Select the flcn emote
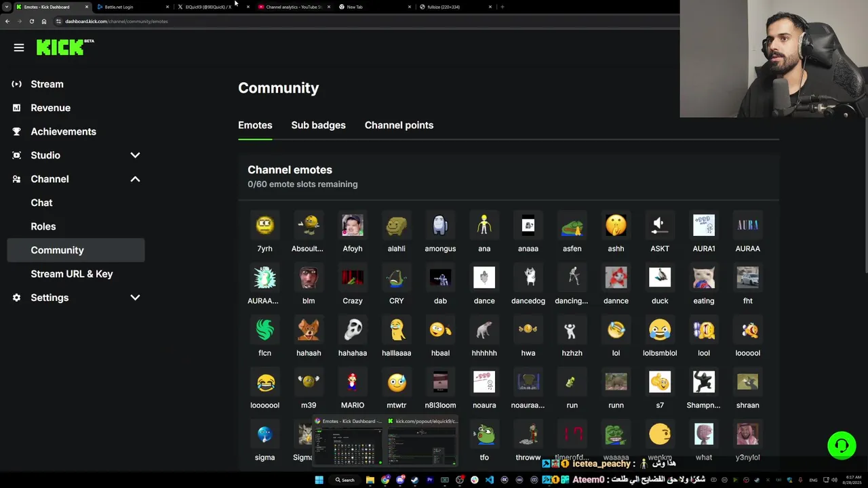The height and width of the screenshot is (488, 868). coord(264,329)
